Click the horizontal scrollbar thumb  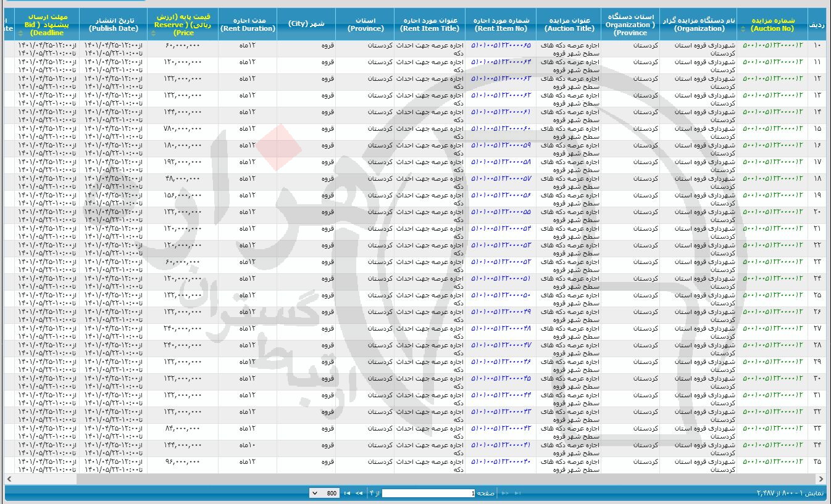[x=446, y=479]
